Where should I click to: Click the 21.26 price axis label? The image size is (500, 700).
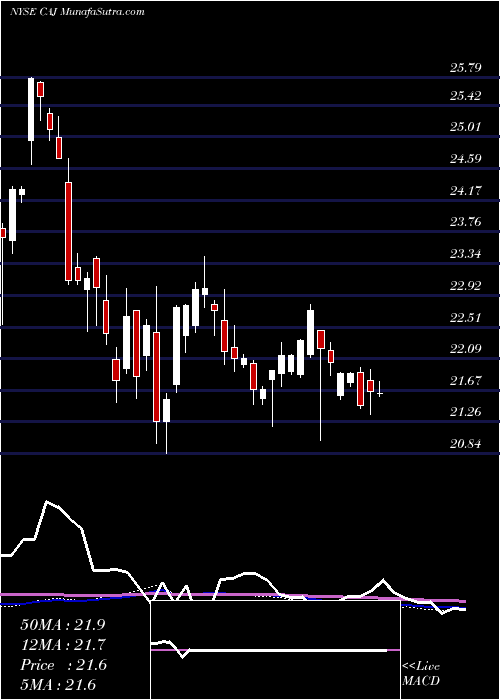(x=466, y=412)
